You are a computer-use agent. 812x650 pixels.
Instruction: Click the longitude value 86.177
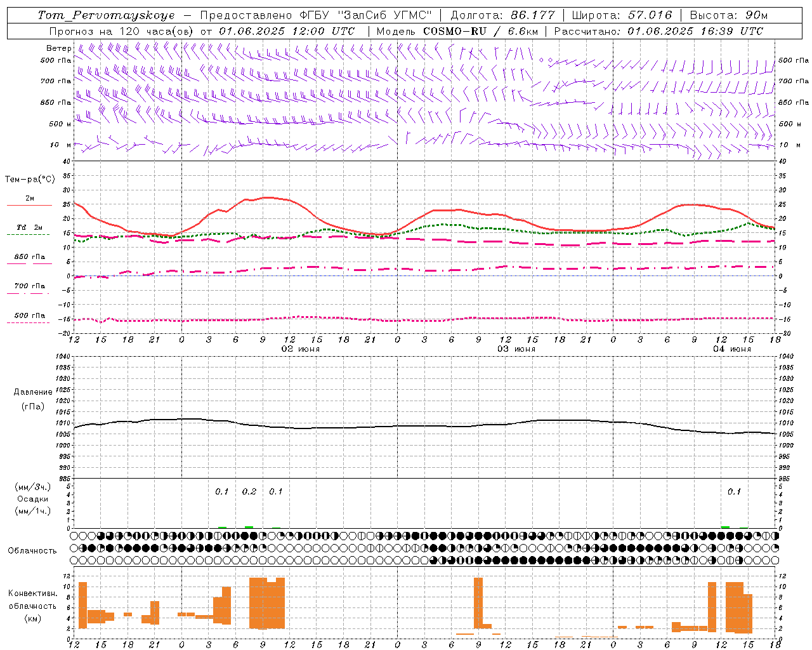click(x=533, y=15)
